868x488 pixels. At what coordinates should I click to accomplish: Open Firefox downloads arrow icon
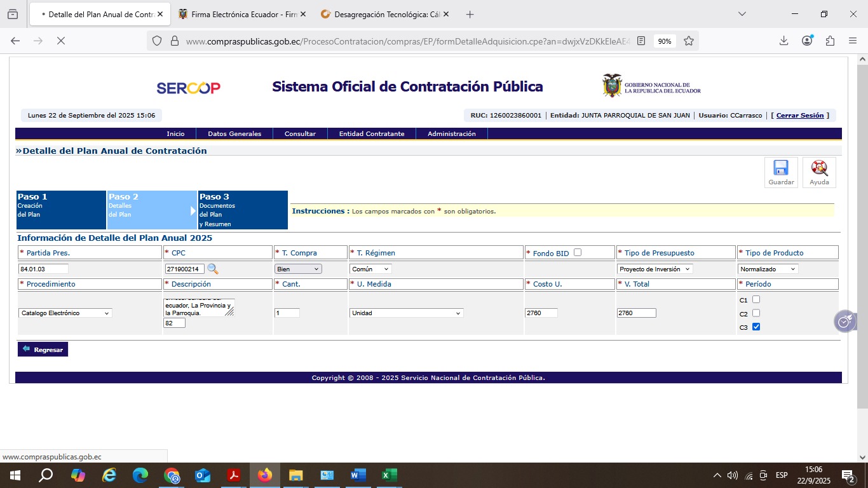(783, 41)
